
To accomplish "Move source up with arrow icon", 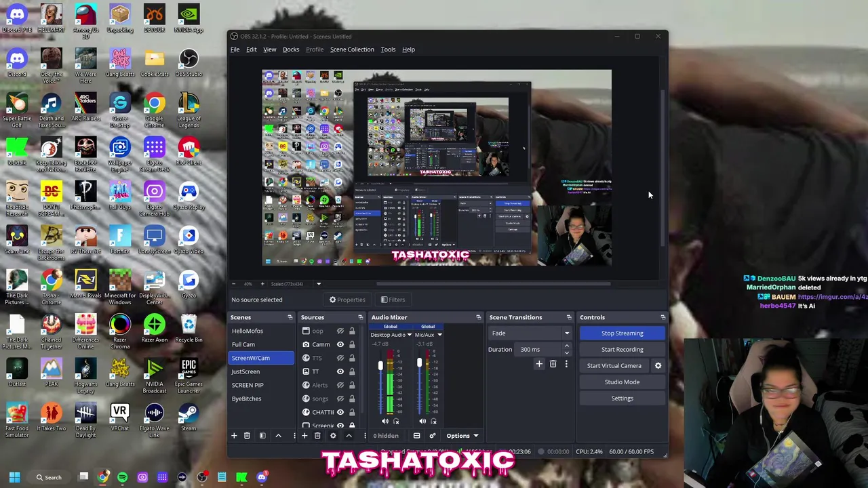I will 349,436.
